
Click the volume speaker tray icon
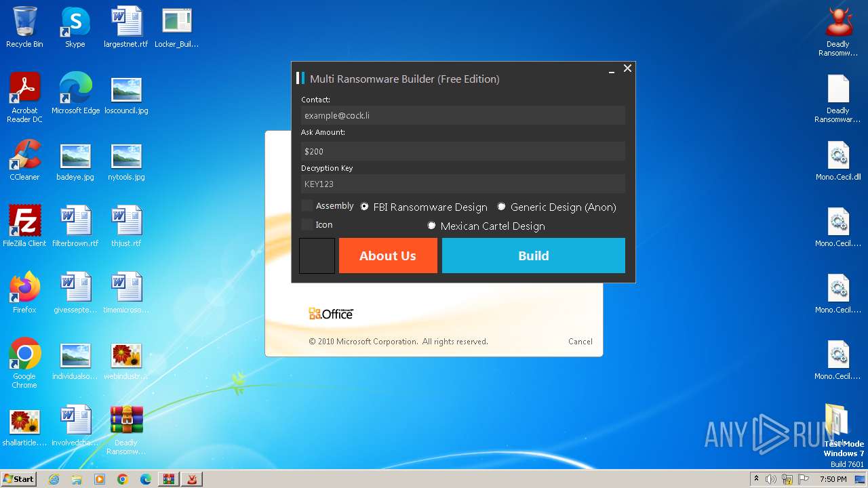pos(771,479)
